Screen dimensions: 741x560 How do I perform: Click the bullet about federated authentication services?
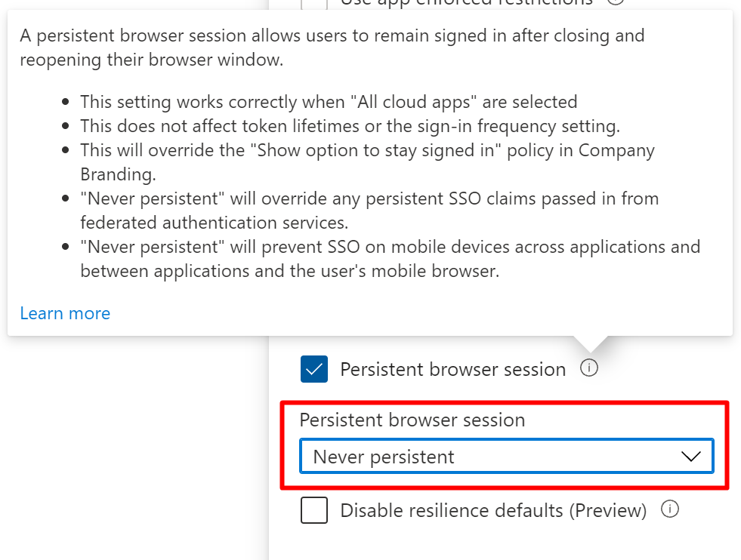pos(369,210)
